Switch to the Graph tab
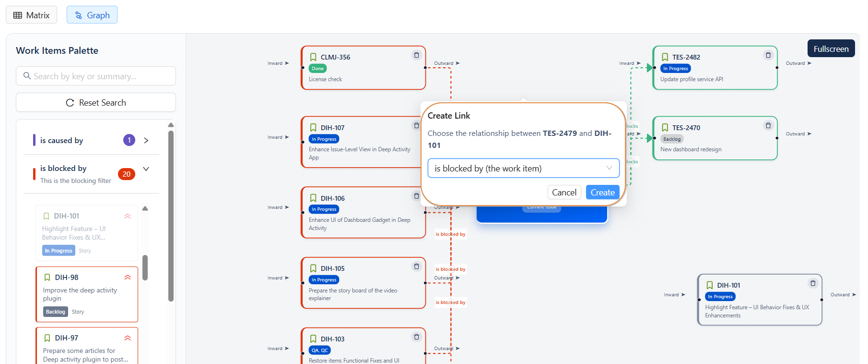 coord(92,15)
